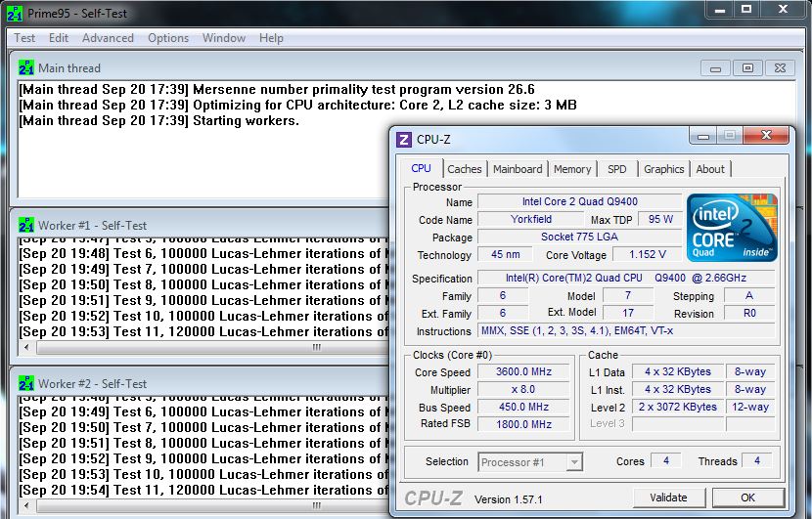Click the 'Starting workers.' log line
The width and height of the screenshot is (812, 519).
point(159,120)
